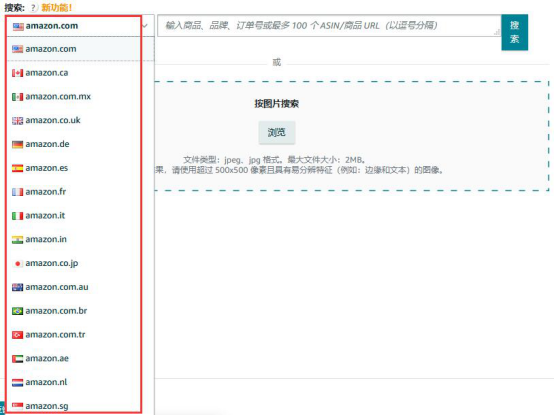
Task: Click the Mexico flag icon
Action: click(17, 97)
